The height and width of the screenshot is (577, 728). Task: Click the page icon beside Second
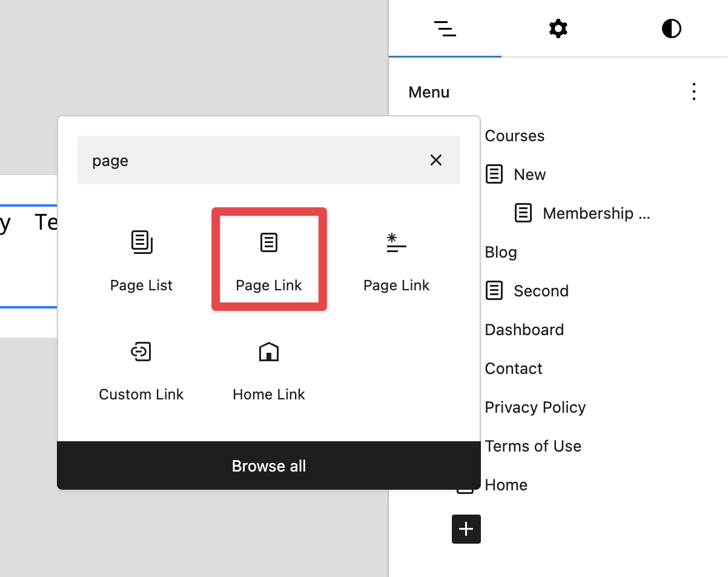494,291
